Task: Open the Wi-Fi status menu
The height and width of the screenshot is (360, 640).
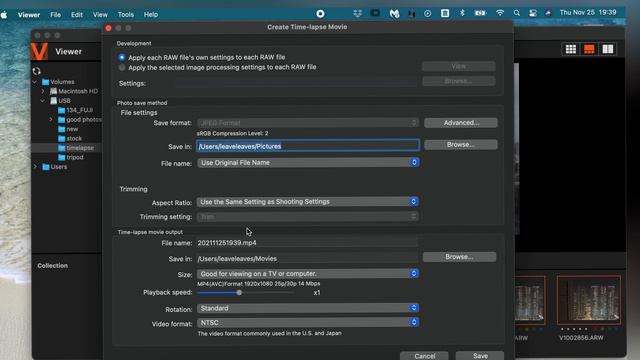Action: point(500,13)
